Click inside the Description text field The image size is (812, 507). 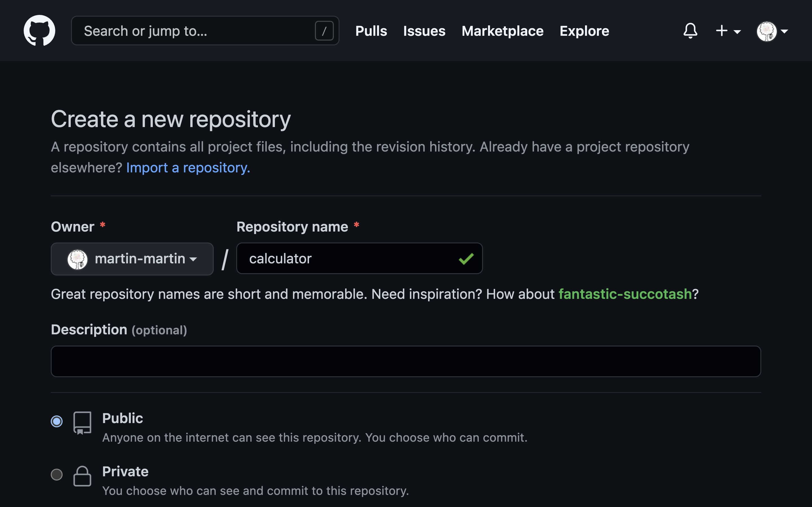[405, 361]
